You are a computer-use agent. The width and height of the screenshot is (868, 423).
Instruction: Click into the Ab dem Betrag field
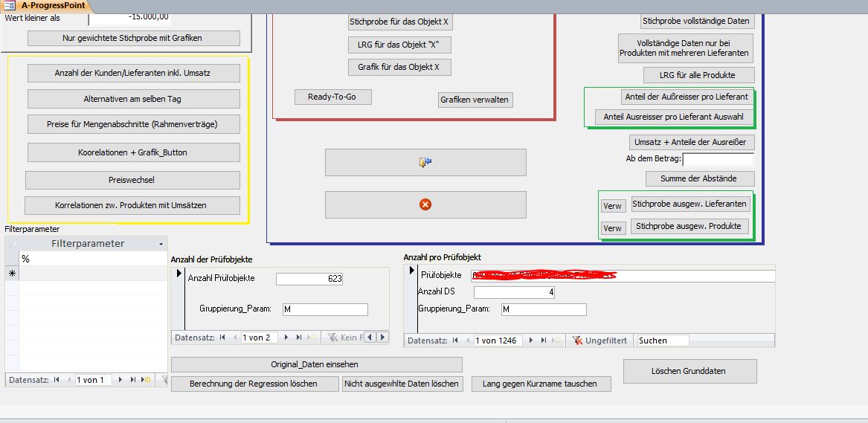click(x=718, y=159)
